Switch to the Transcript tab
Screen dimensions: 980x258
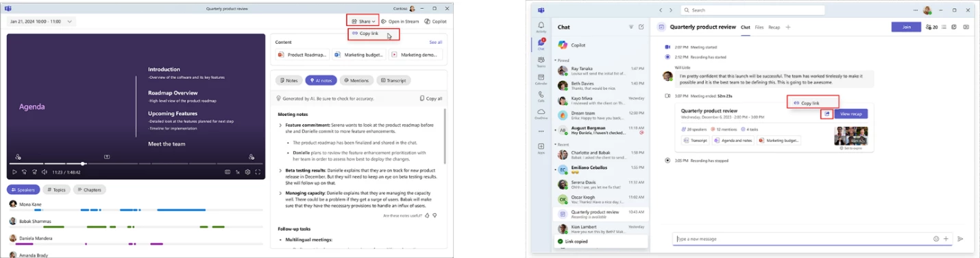tap(394, 80)
